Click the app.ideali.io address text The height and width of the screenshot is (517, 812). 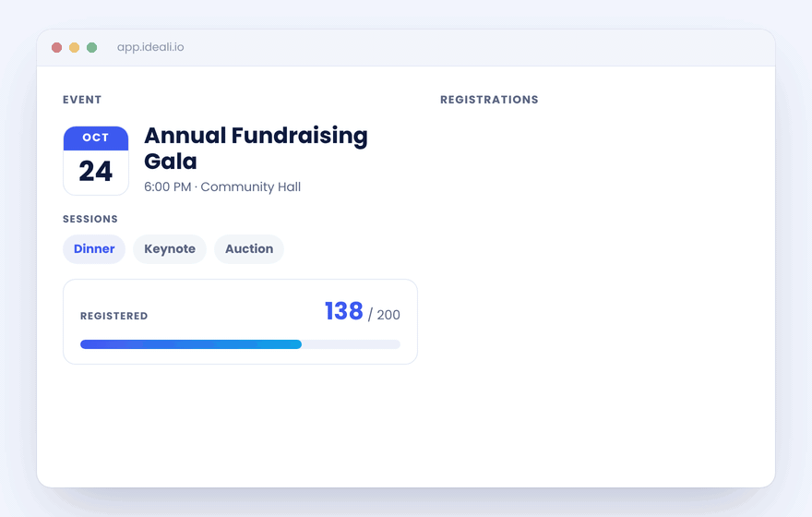tap(150, 47)
